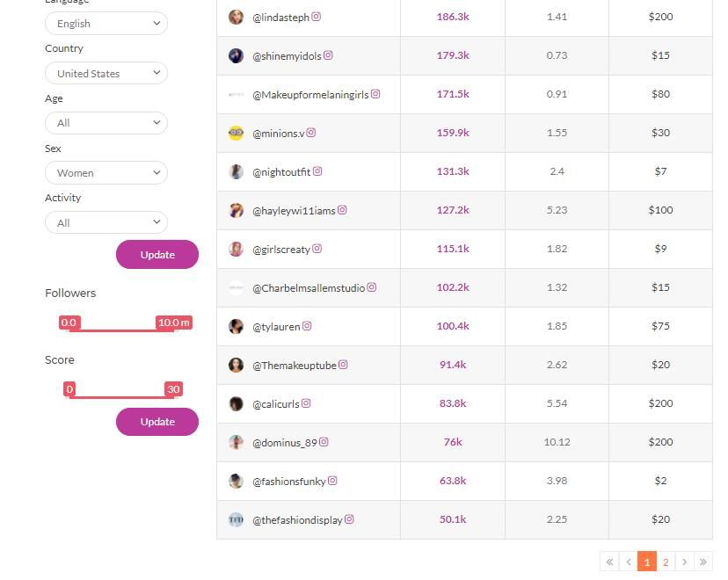This screenshot has height=580, width=728.
Task: Switch to page 2 of results
Action: pos(666,562)
